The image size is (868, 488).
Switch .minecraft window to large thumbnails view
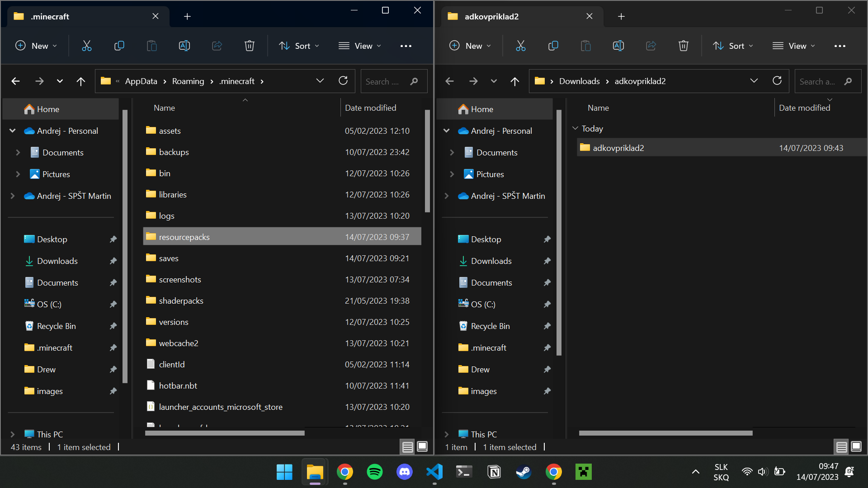[x=422, y=447]
